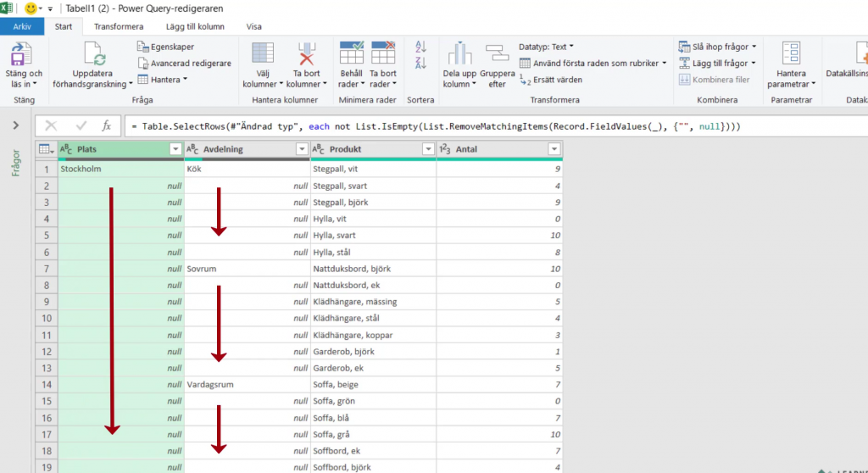Sort descending Z to A
The width and height of the screenshot is (868, 473).
coord(420,63)
